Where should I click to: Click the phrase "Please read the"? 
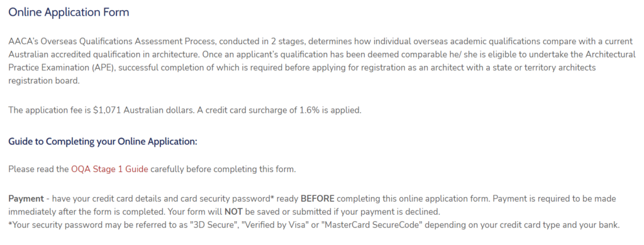point(38,169)
